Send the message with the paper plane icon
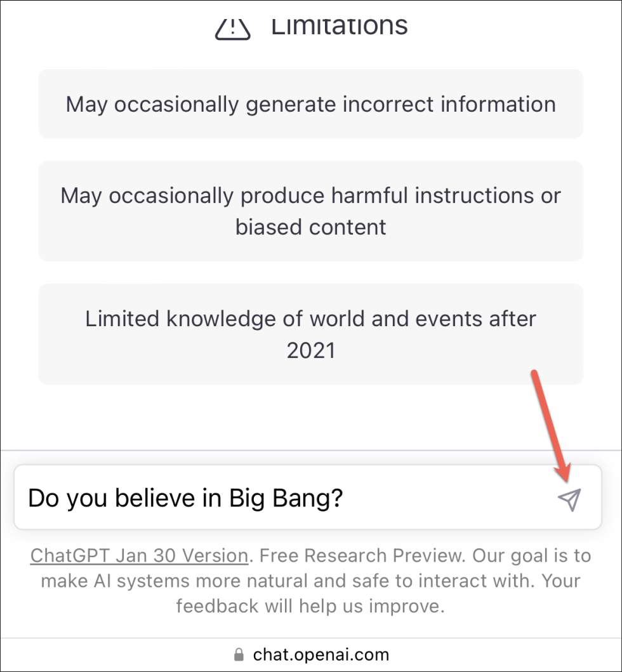 [569, 500]
